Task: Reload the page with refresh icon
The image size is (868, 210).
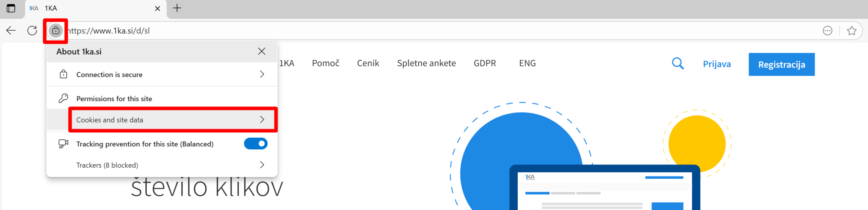Action: [32, 31]
